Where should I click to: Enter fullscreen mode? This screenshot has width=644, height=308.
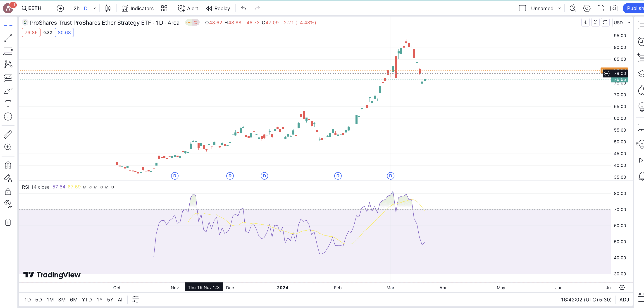601,9
